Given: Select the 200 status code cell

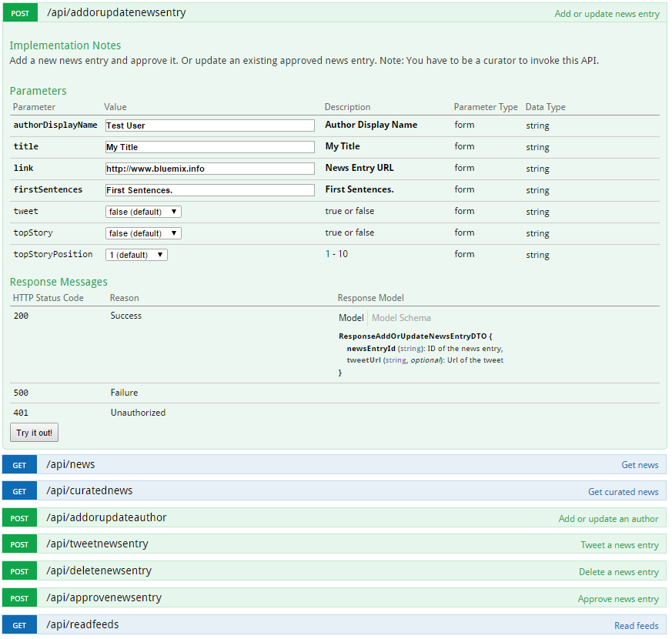Looking at the screenshot, I should tap(21, 316).
